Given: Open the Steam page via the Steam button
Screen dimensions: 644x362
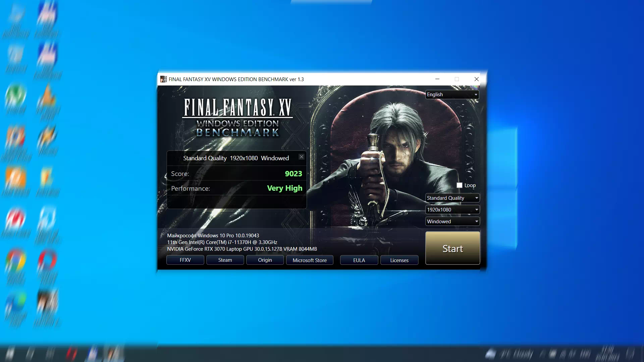Looking at the screenshot, I should coord(225,260).
